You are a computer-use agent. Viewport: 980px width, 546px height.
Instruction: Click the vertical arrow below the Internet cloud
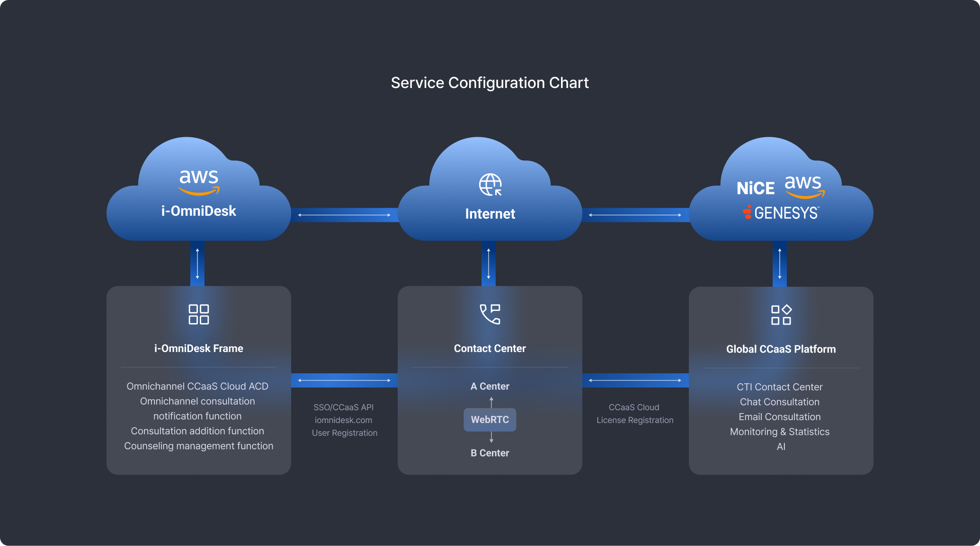point(489,263)
